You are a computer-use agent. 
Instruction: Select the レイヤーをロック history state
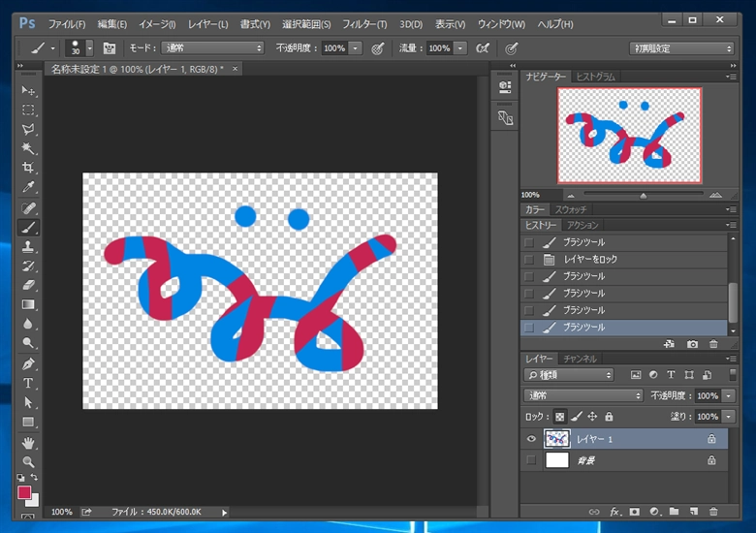click(624, 260)
